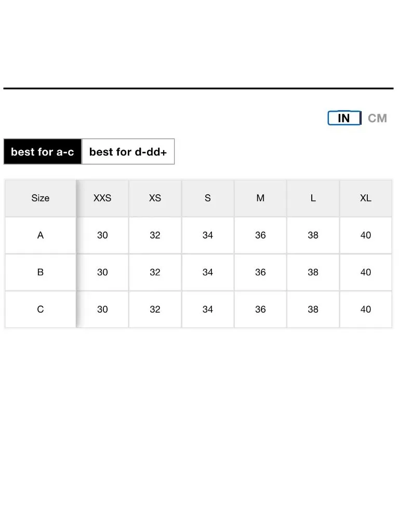Click the 32 cell in row B

coord(155,272)
